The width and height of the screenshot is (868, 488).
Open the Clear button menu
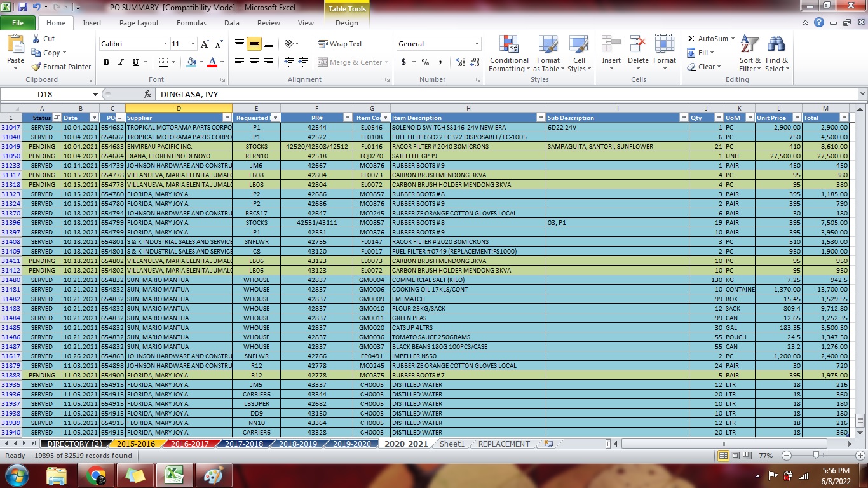[704, 67]
